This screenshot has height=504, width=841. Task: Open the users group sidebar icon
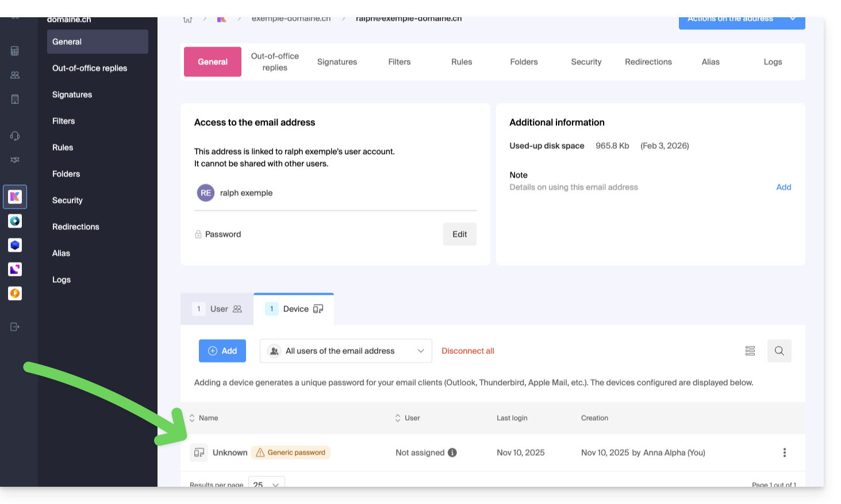[15, 75]
